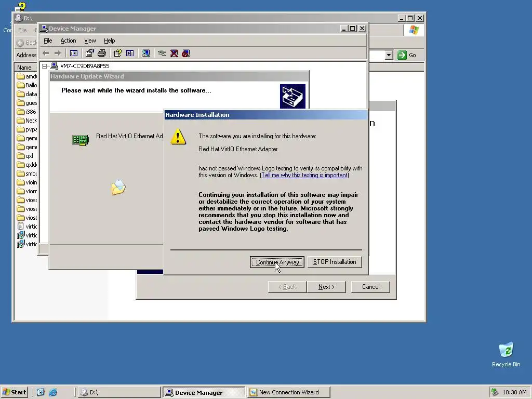This screenshot has height=399, width=532.
Task: Select the qxl folder in D:\ window
Action: pos(25,156)
